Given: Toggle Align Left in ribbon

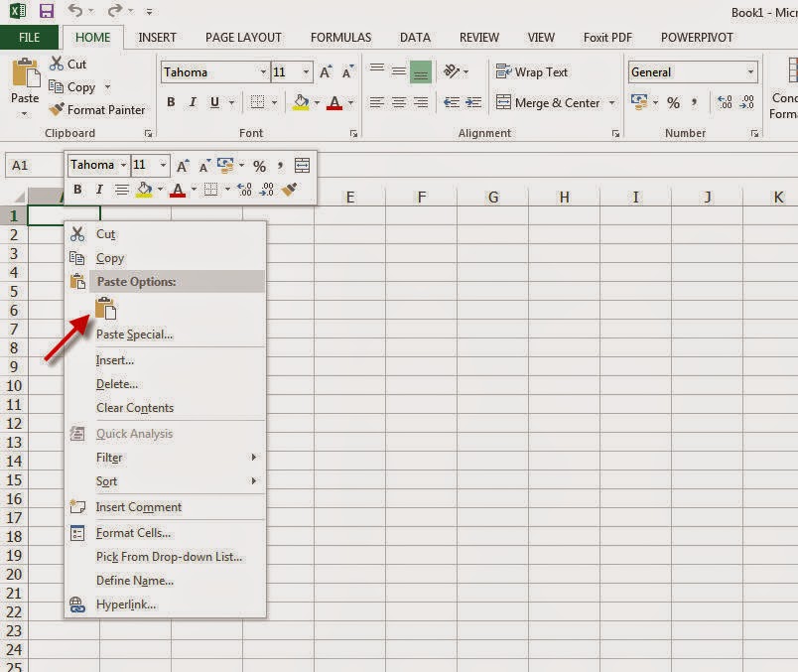Looking at the screenshot, I should [x=376, y=102].
